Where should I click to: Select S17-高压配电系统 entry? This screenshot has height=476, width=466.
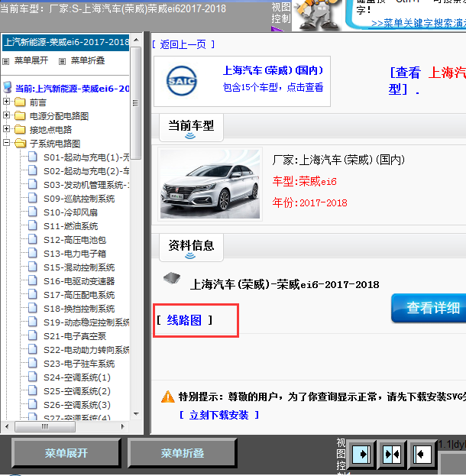click(79, 295)
